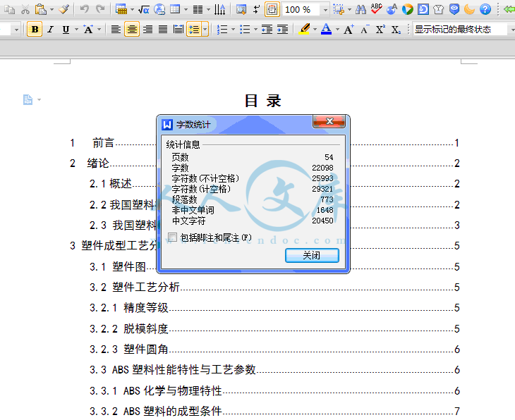Click the orange moon night mode icon

pos(470,9)
